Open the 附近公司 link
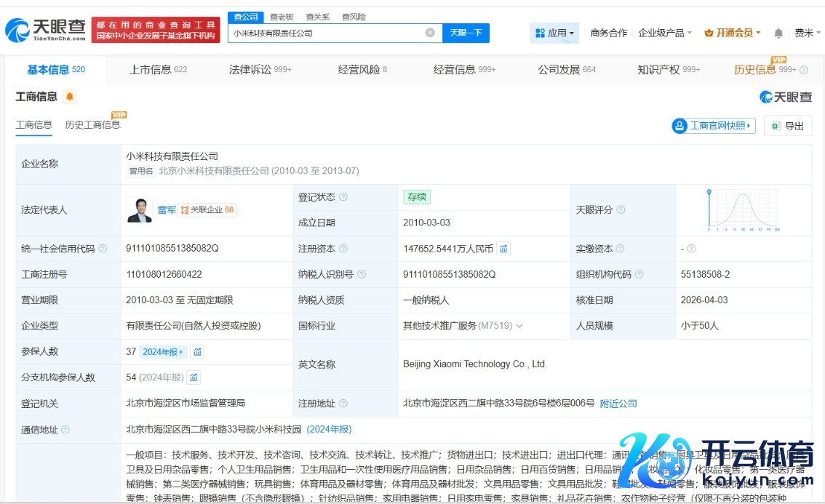Viewport: 825px width, 504px height. click(618, 404)
